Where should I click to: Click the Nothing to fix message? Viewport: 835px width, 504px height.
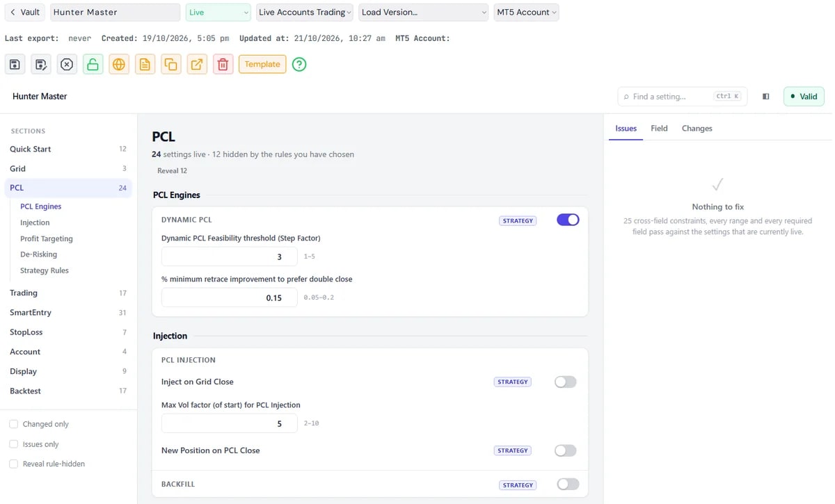(717, 207)
